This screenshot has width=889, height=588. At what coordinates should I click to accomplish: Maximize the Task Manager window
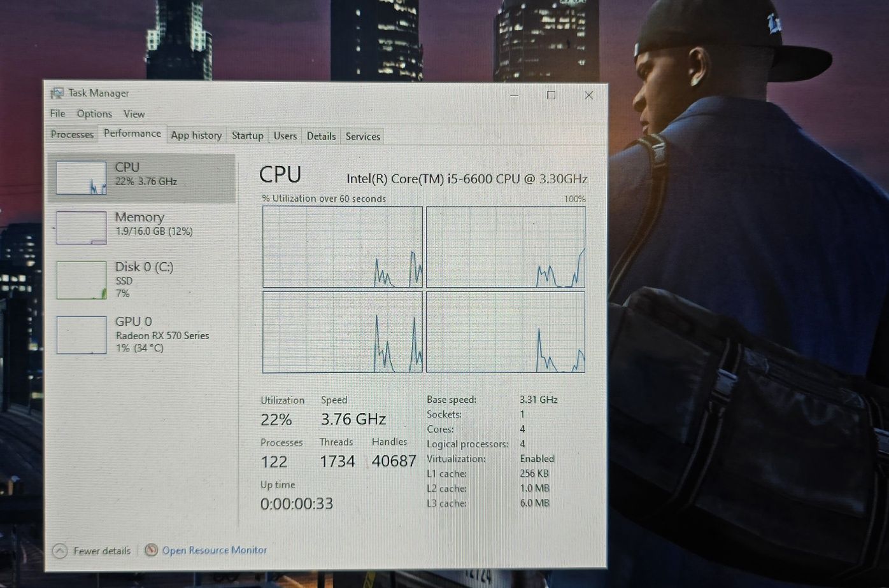click(551, 95)
